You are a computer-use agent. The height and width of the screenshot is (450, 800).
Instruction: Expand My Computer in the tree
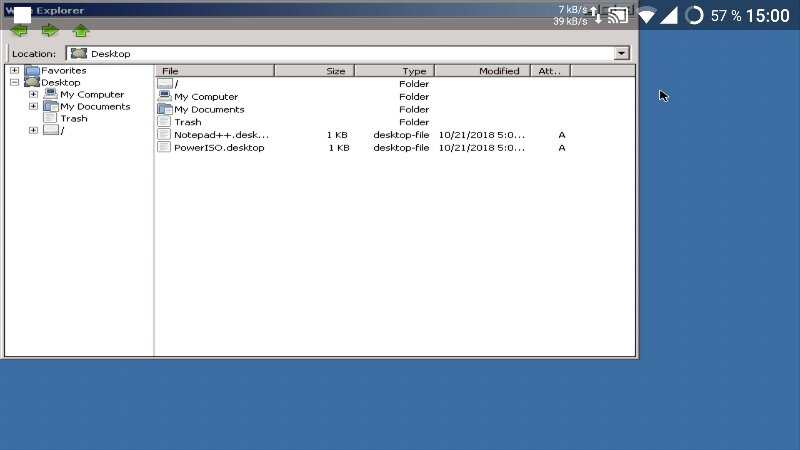pyautogui.click(x=33, y=94)
